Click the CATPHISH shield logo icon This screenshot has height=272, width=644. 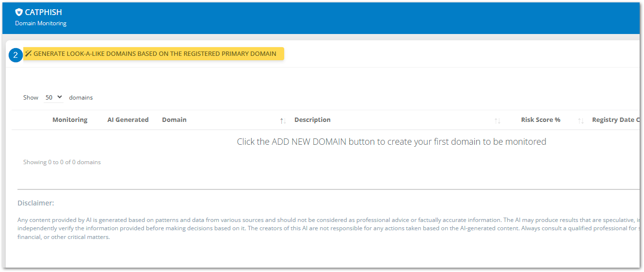(19, 13)
